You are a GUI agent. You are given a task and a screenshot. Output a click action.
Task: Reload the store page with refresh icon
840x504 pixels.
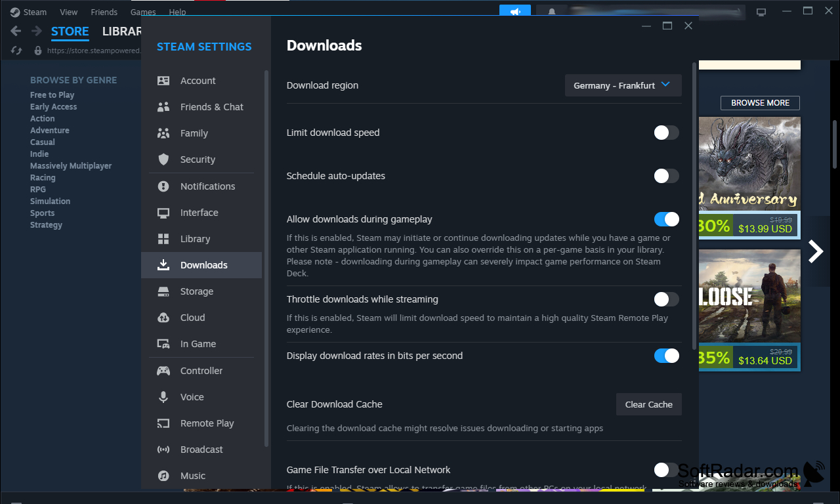point(16,51)
